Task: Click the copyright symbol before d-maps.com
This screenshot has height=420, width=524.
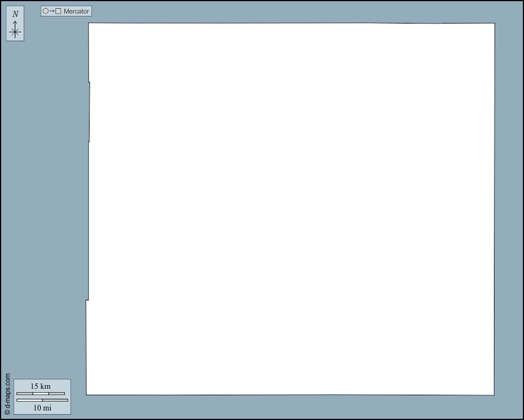Action: tap(7, 412)
